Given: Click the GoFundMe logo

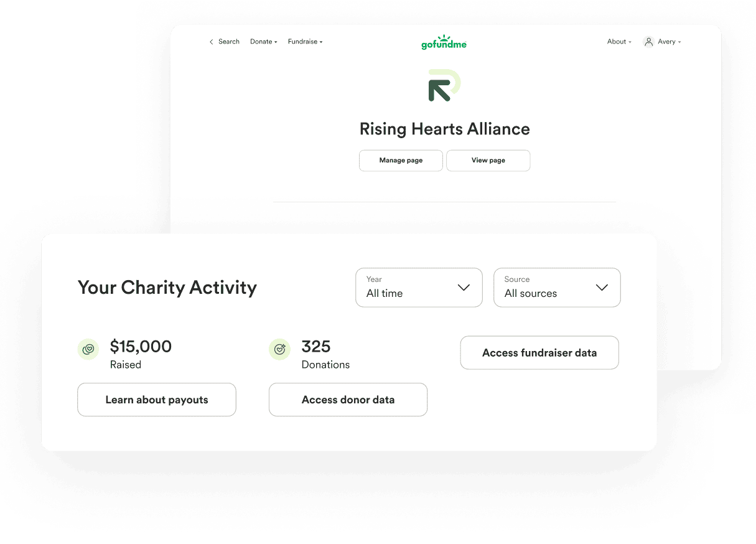Looking at the screenshot, I should point(444,42).
